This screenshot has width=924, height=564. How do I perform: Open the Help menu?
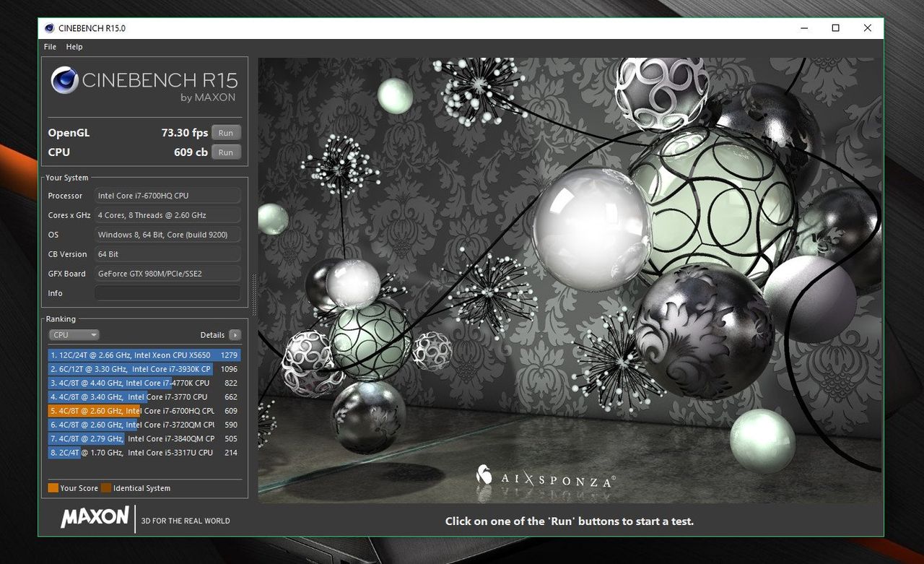pyautogui.click(x=74, y=47)
